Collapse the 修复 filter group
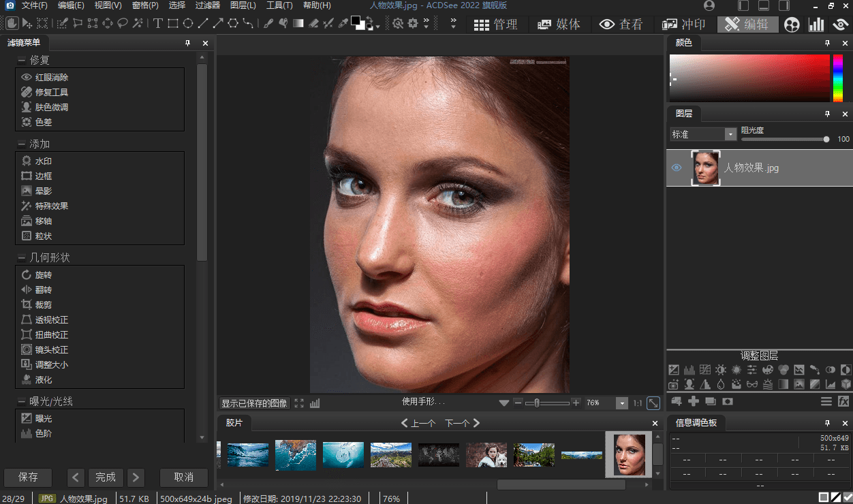 coord(21,60)
